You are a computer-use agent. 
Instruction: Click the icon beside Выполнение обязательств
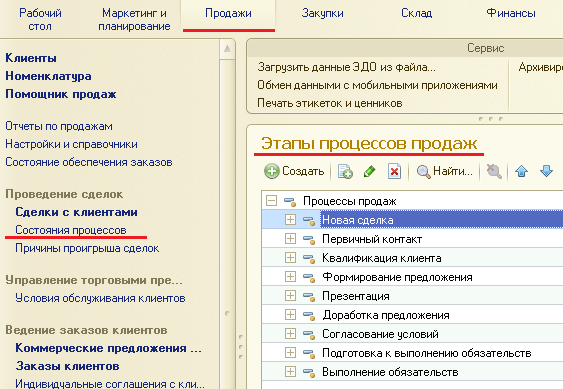coord(309,372)
